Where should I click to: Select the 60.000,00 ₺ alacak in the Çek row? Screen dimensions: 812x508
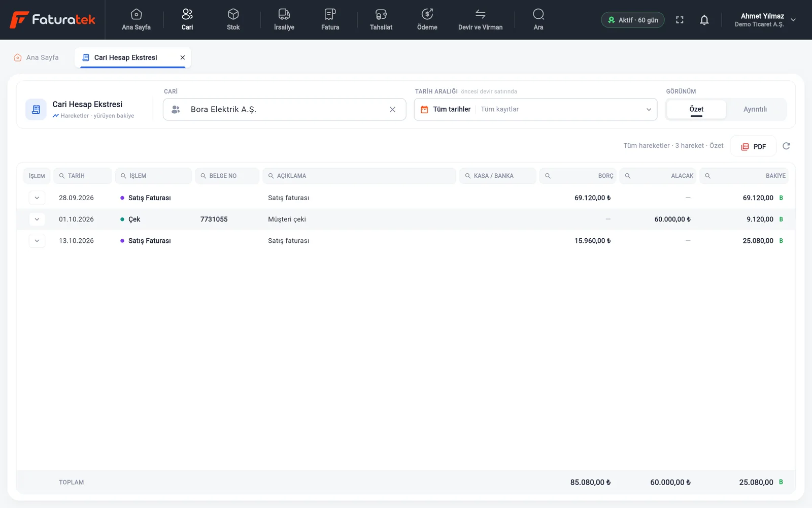coord(672,219)
